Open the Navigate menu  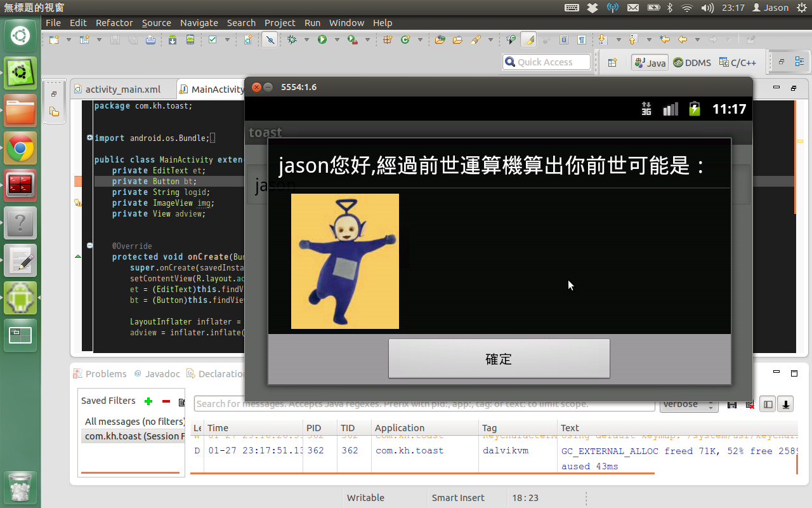tap(199, 22)
